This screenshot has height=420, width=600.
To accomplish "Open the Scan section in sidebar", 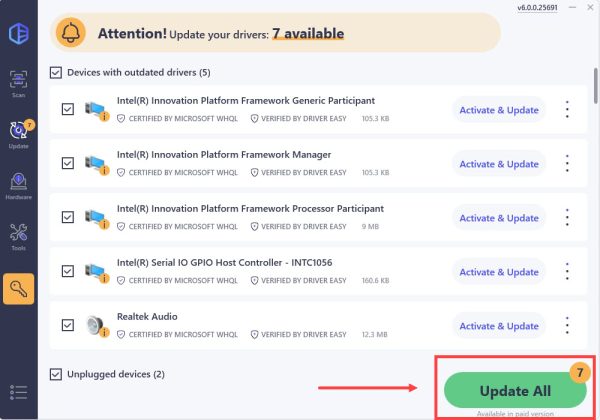I will [18, 80].
